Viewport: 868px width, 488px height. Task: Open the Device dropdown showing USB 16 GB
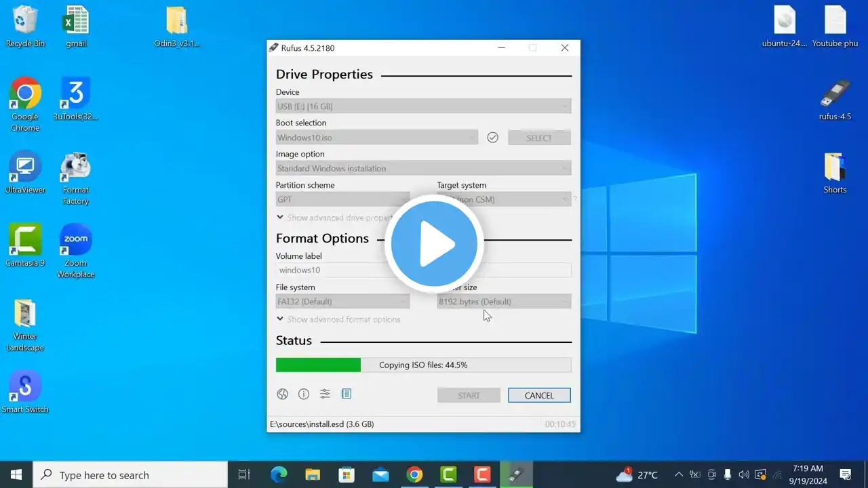[423, 106]
